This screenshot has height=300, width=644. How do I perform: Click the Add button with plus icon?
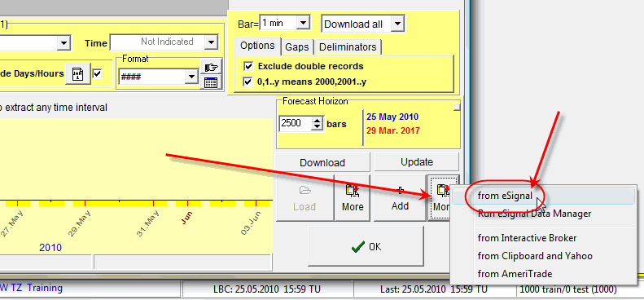[x=400, y=198]
